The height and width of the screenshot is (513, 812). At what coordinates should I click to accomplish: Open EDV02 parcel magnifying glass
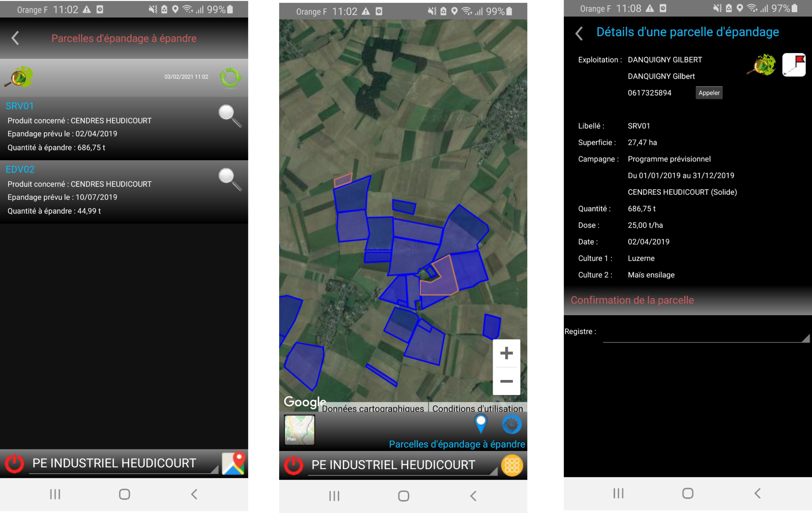230,179
